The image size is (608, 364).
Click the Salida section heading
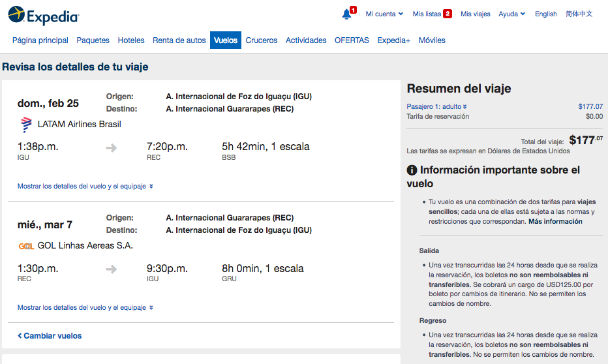coord(429,250)
